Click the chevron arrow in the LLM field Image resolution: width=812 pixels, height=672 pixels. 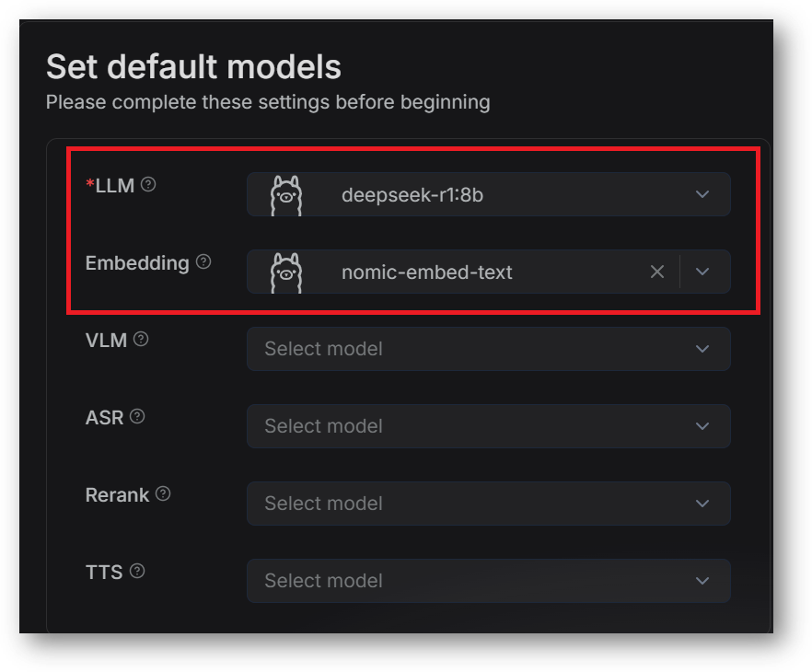702,194
